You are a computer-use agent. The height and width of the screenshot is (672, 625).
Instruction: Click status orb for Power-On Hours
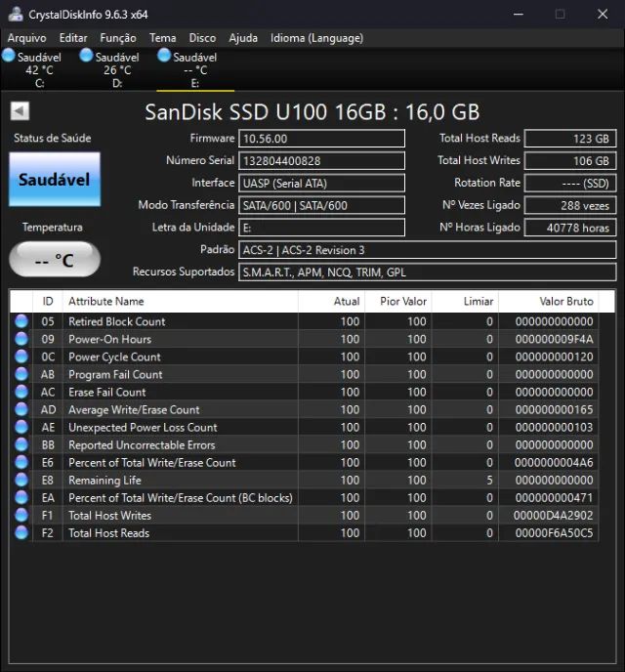21,339
